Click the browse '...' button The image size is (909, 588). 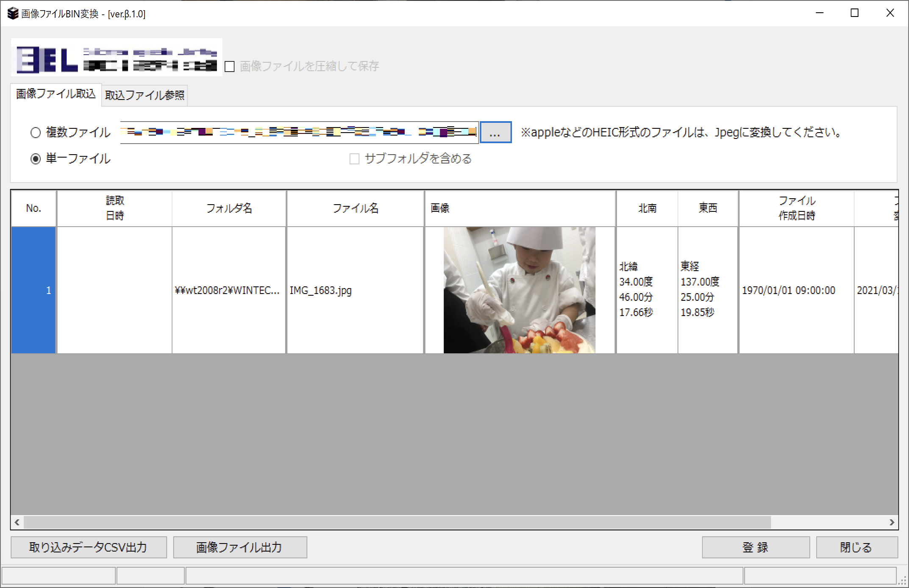[x=495, y=133]
